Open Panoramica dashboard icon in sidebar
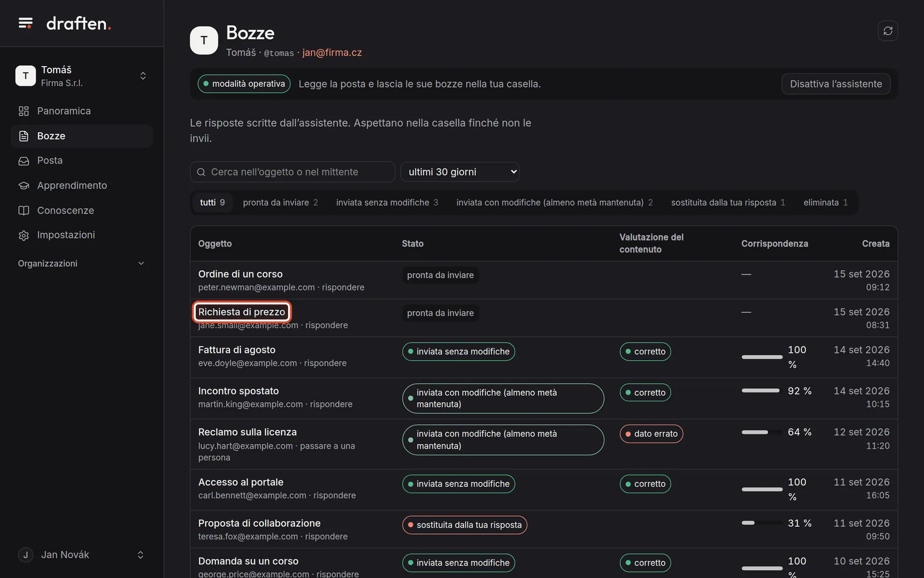The image size is (924, 578). [x=24, y=111]
